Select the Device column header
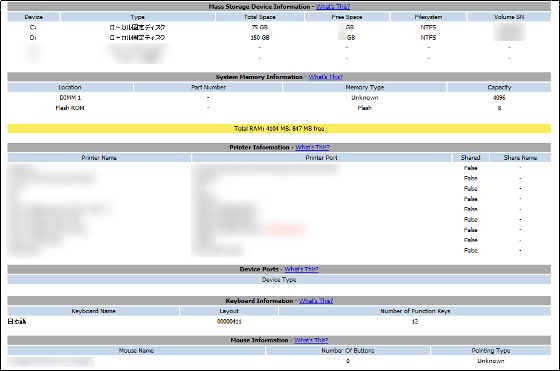 (x=34, y=17)
